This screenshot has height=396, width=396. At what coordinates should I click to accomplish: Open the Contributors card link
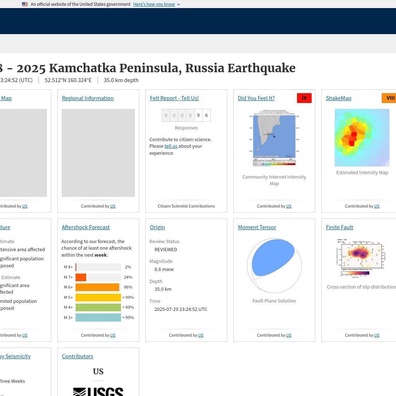coord(77,356)
